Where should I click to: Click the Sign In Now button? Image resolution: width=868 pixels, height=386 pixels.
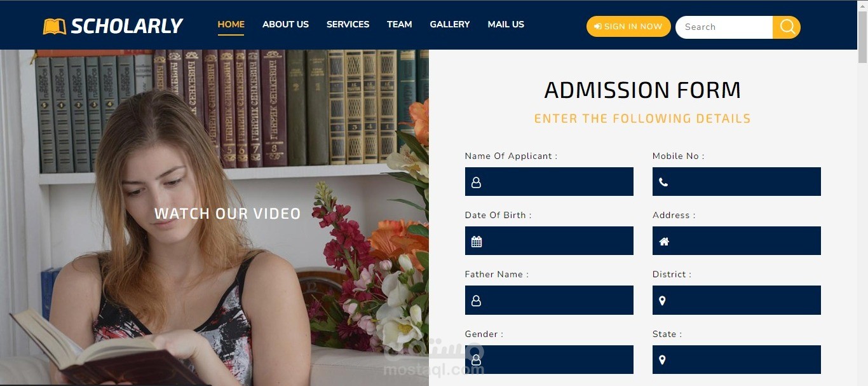(x=628, y=27)
